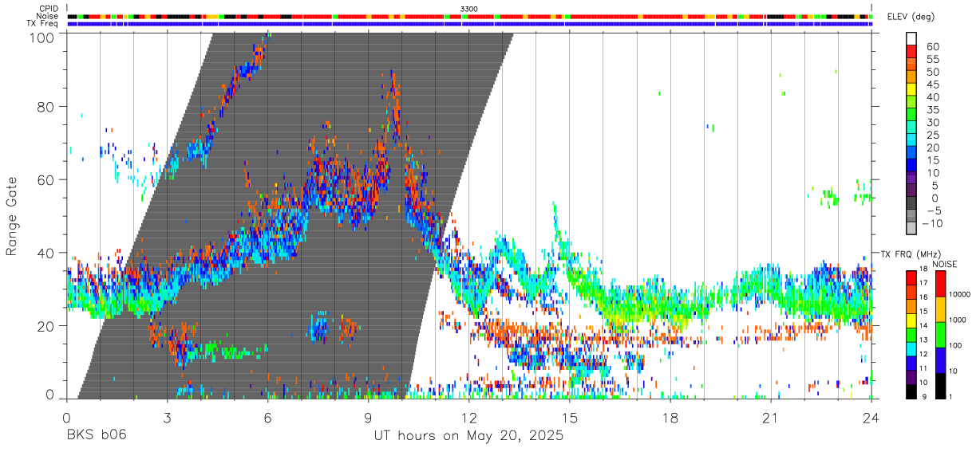Click the '12' UT hours tick label
The image size is (980, 452).
point(469,418)
